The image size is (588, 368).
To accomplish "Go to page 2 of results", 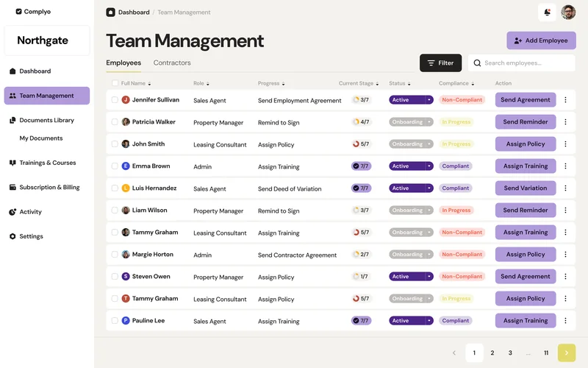I will (492, 353).
